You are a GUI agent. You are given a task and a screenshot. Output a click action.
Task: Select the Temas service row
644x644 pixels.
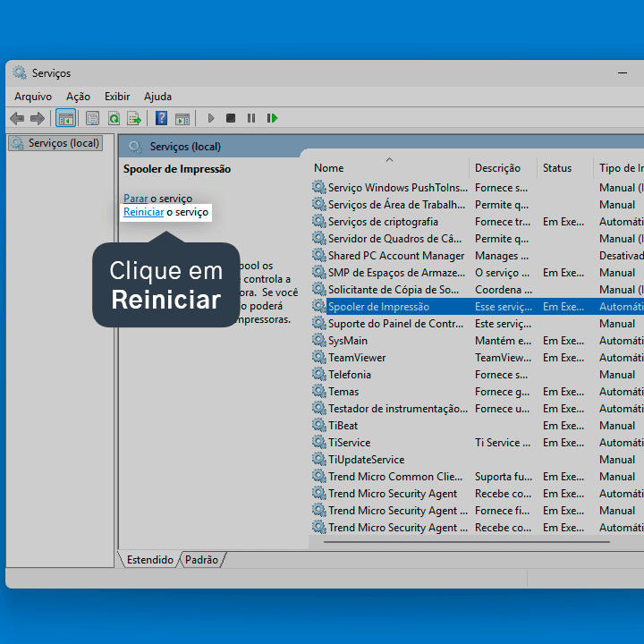tap(478, 392)
